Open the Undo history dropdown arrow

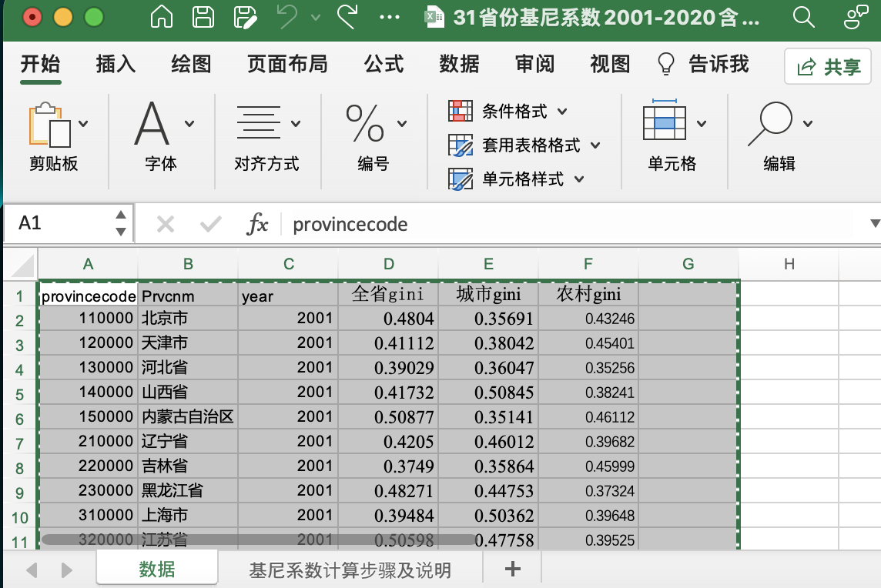pos(316,18)
